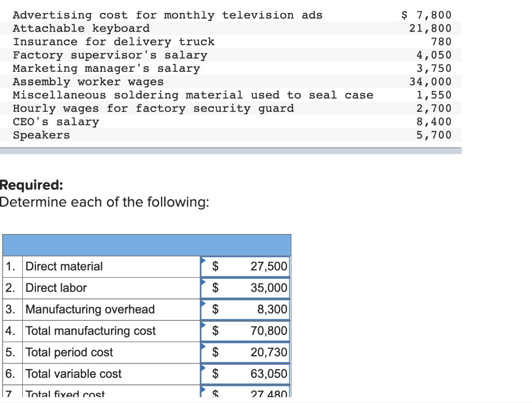Select the 'Speakers' row label
Screen dimensions: 532x403
tap(42, 135)
